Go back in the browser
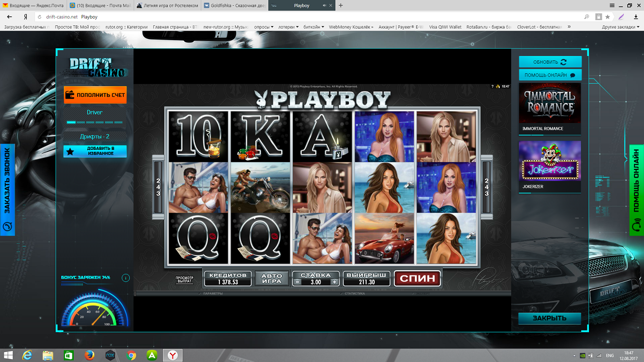The width and height of the screenshot is (644, 362). coord(9,17)
